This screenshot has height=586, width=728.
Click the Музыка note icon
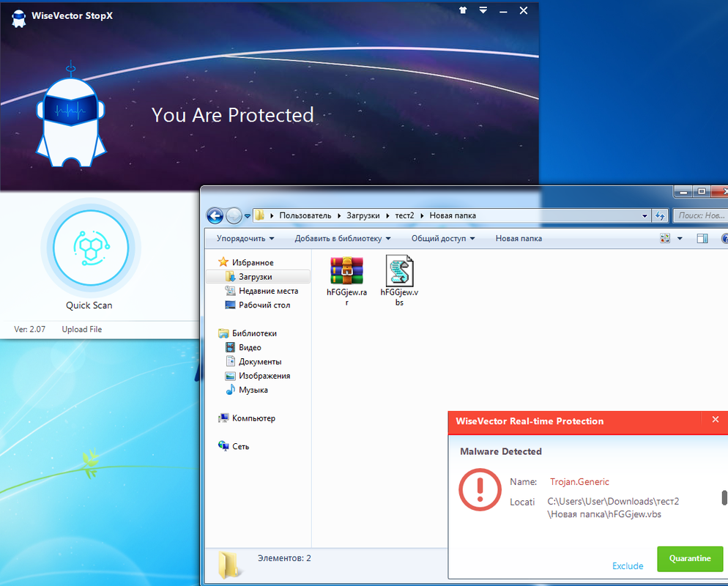[x=230, y=390]
